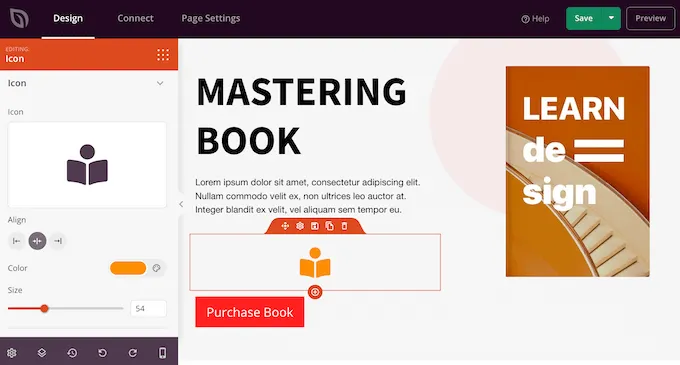680x365 pixels.
Task: Duplicate the icon block
Action: click(x=330, y=226)
